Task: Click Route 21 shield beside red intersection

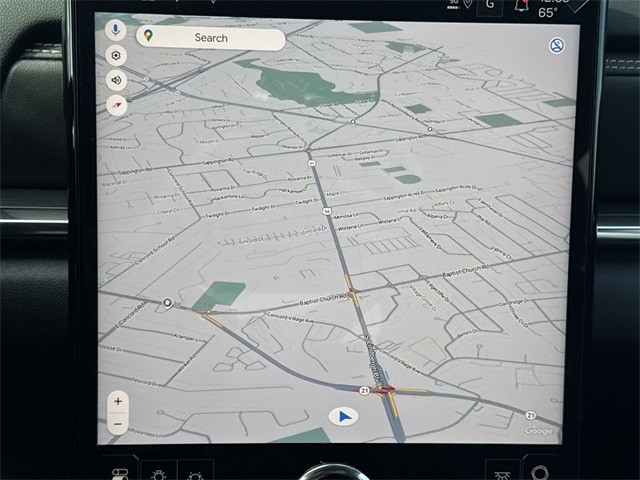Action: 365,390
